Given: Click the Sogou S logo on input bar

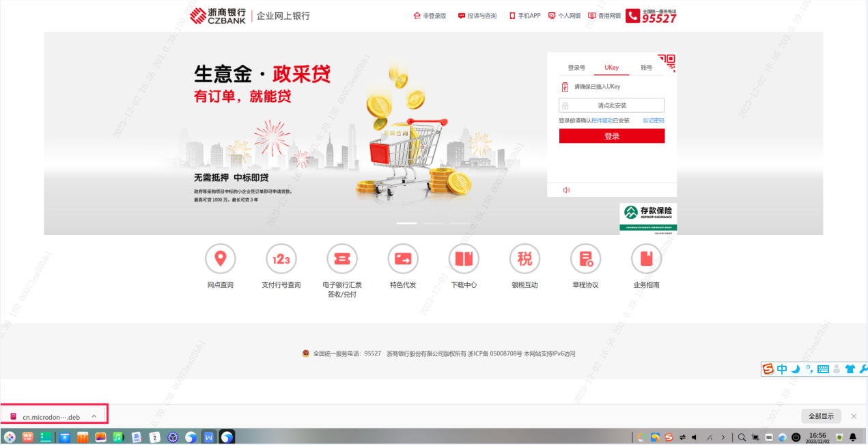Looking at the screenshot, I should (x=768, y=369).
